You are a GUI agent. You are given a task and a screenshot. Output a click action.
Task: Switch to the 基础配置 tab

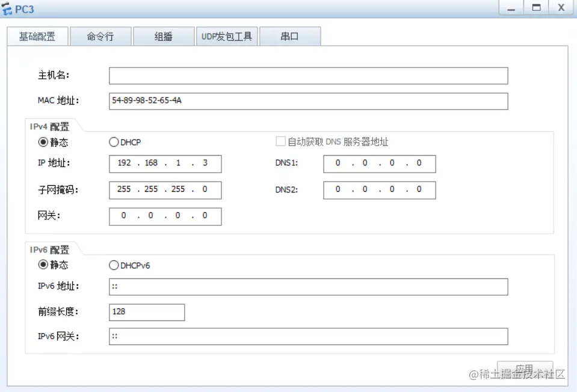point(37,37)
